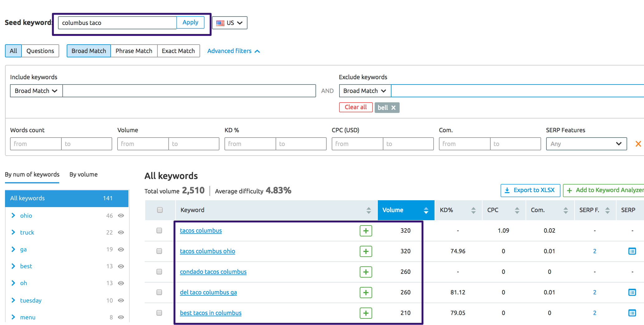644x325 pixels.
Task: Focus the KD % 'to' field
Action: pyautogui.click(x=301, y=144)
